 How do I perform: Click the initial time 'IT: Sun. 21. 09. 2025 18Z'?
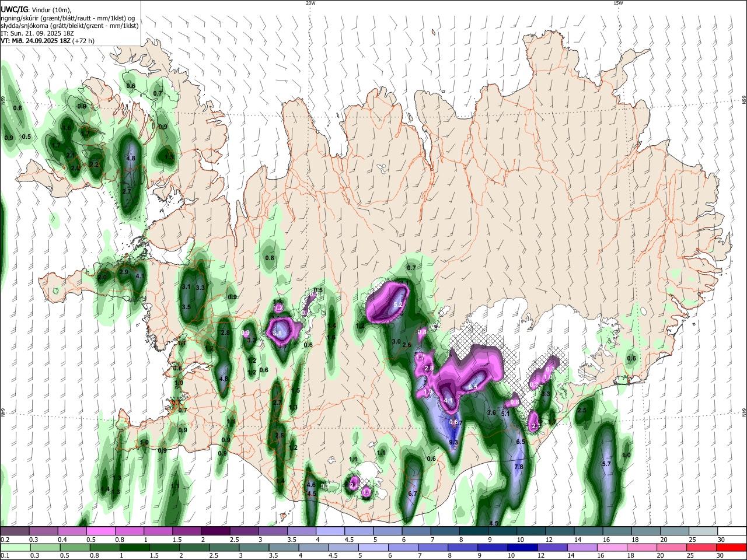pos(37,33)
